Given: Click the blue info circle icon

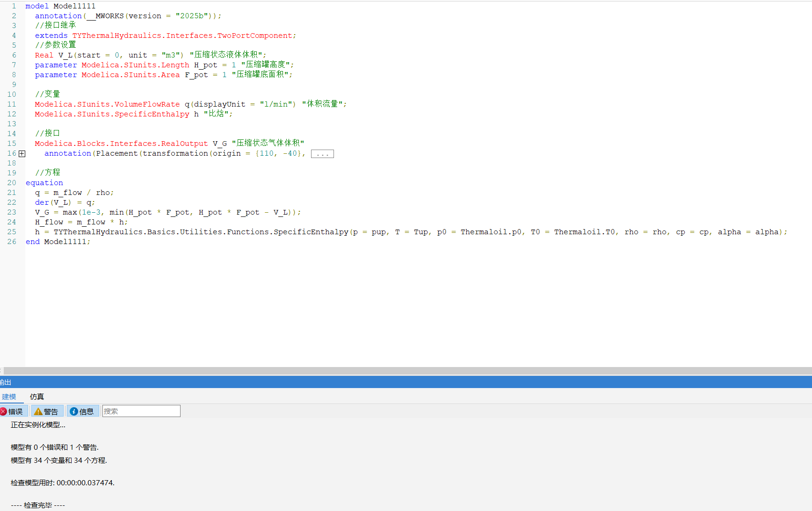Looking at the screenshot, I should point(73,411).
